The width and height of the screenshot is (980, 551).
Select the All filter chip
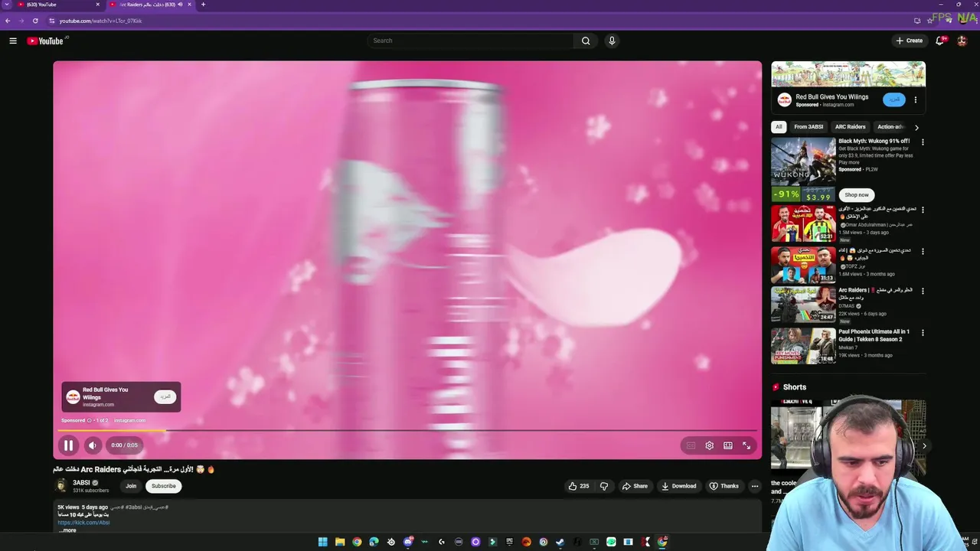tap(779, 127)
